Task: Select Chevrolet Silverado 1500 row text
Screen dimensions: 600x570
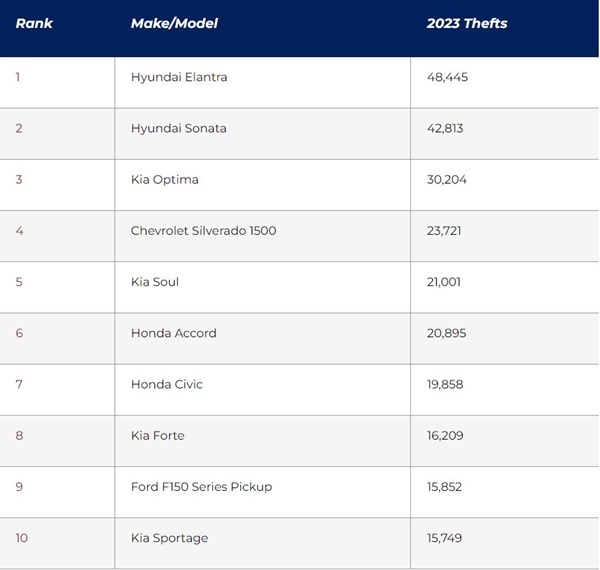Action: pos(204,231)
